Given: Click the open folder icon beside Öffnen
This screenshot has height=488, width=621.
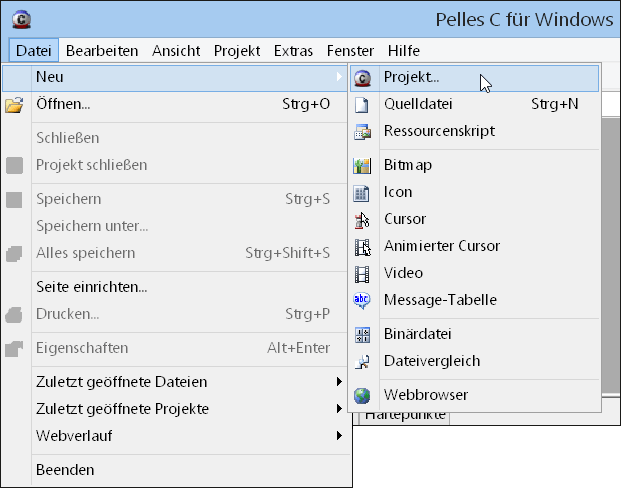Looking at the screenshot, I should [x=14, y=104].
